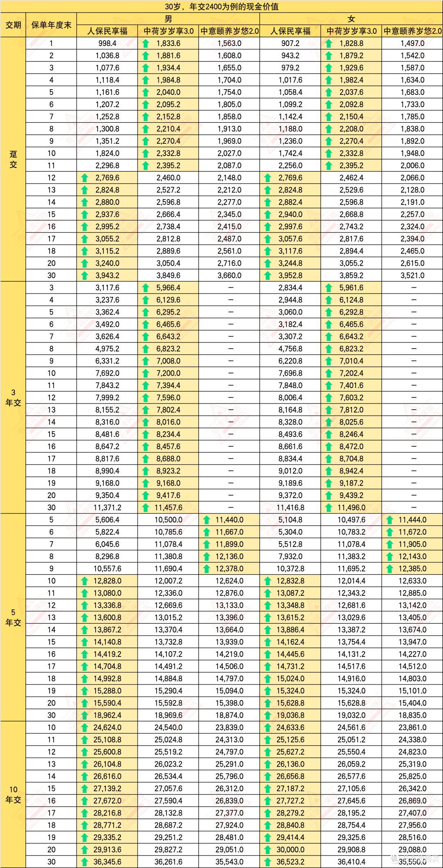Click green up arrow beside 12,378.0
The width and height of the screenshot is (443, 868).
click(x=207, y=569)
